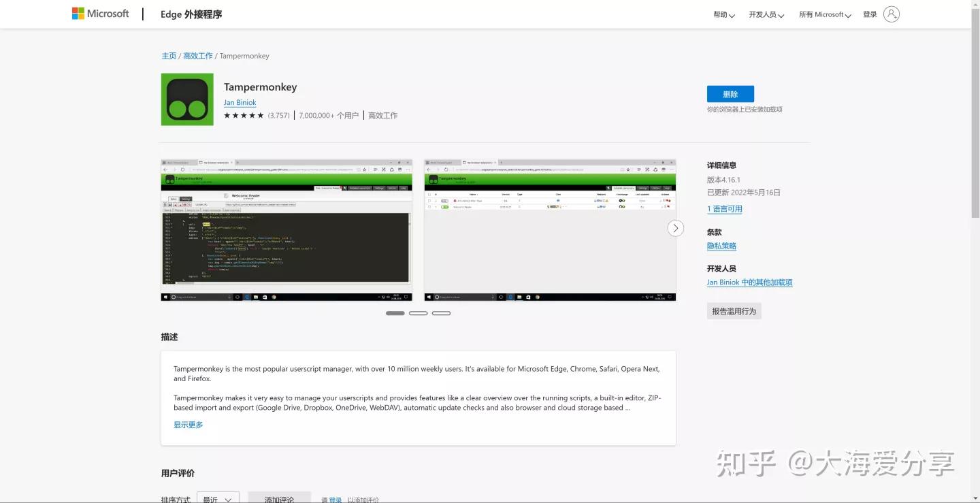Open the user account avatar icon
The image size is (980, 503).
pyautogui.click(x=892, y=14)
